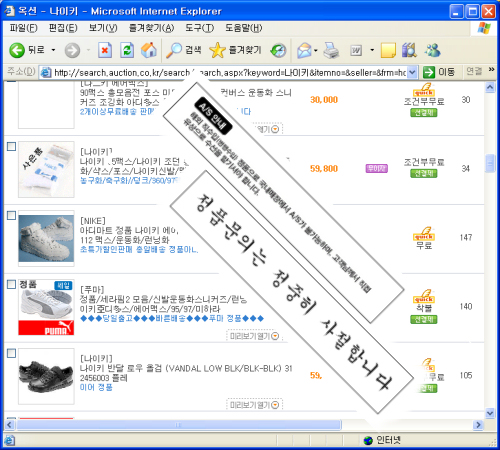Open Back button history dropdown arrow
Screen dimensions: 500x450
point(53,50)
